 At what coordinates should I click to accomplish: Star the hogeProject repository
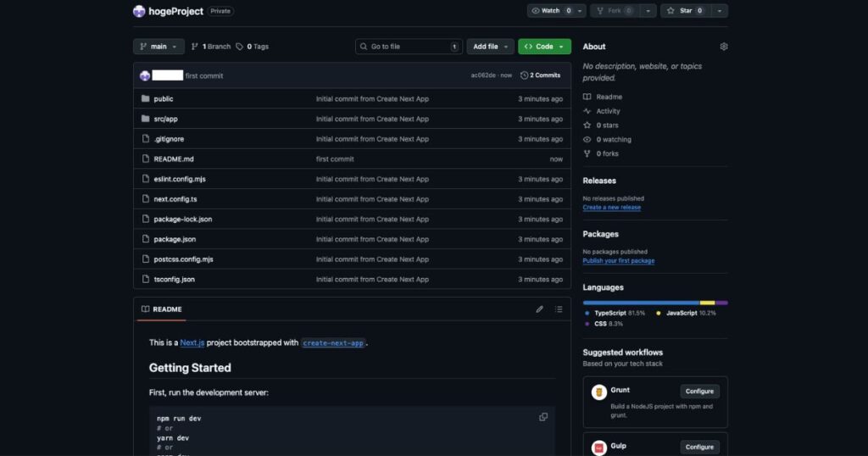coord(685,10)
